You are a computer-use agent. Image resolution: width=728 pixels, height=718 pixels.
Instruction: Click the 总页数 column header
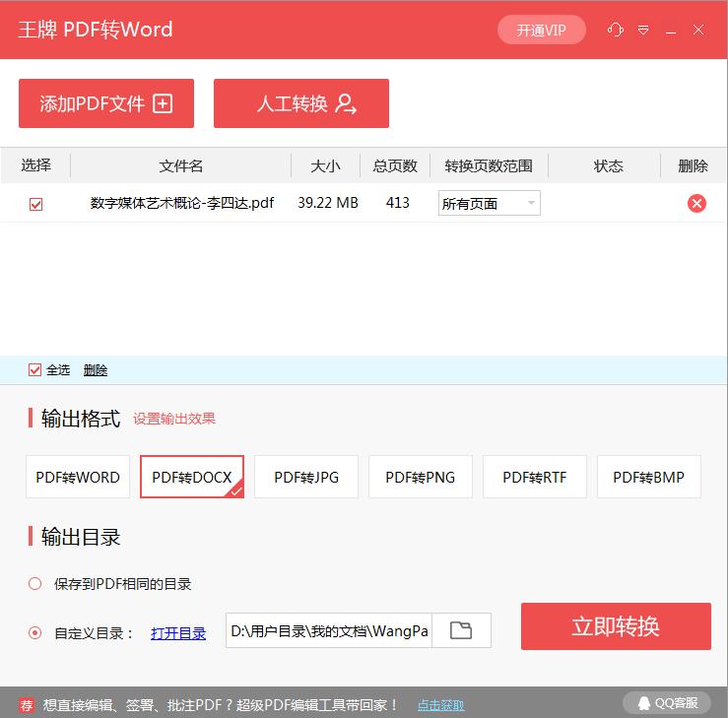pos(395,165)
